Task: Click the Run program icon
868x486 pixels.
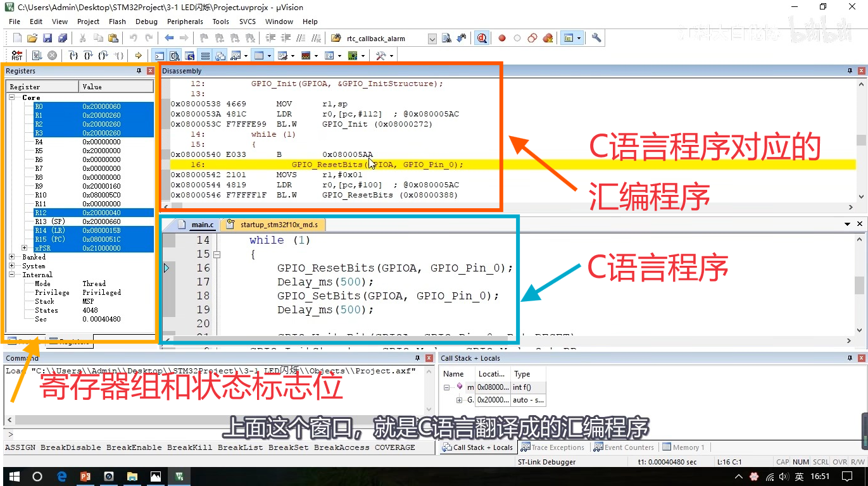Action: tap(37, 56)
